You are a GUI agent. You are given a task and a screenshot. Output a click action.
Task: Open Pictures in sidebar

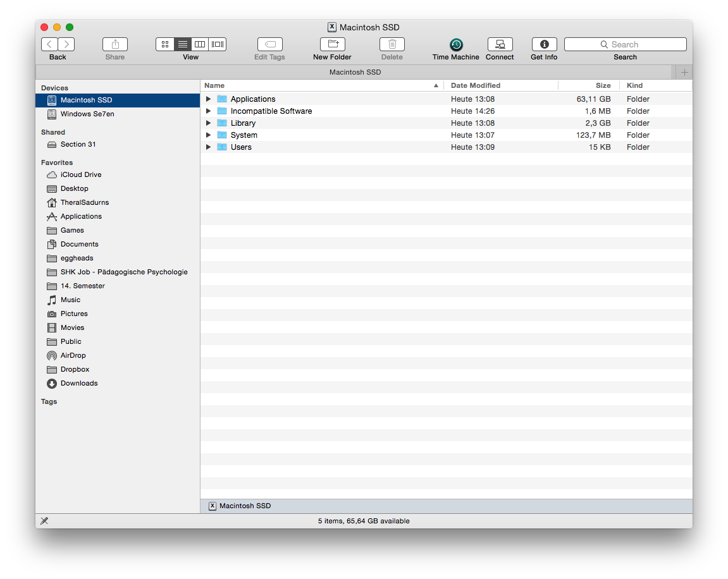(x=118, y=314)
